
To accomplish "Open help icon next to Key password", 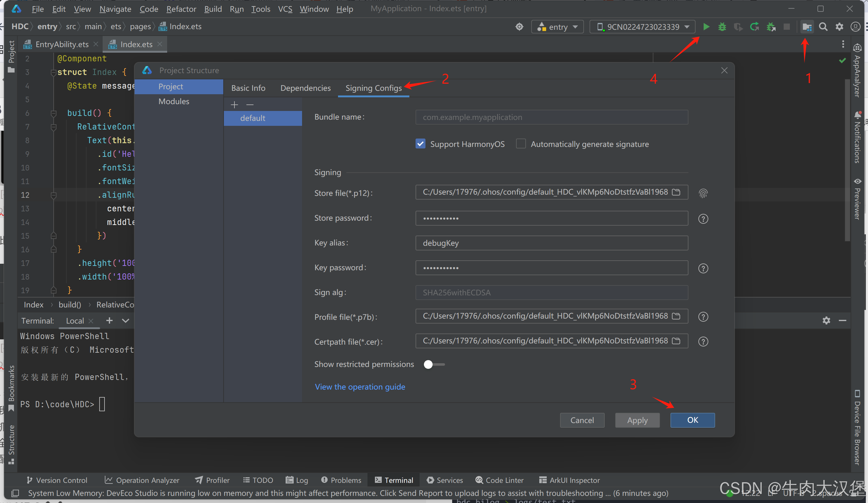I will pos(703,268).
